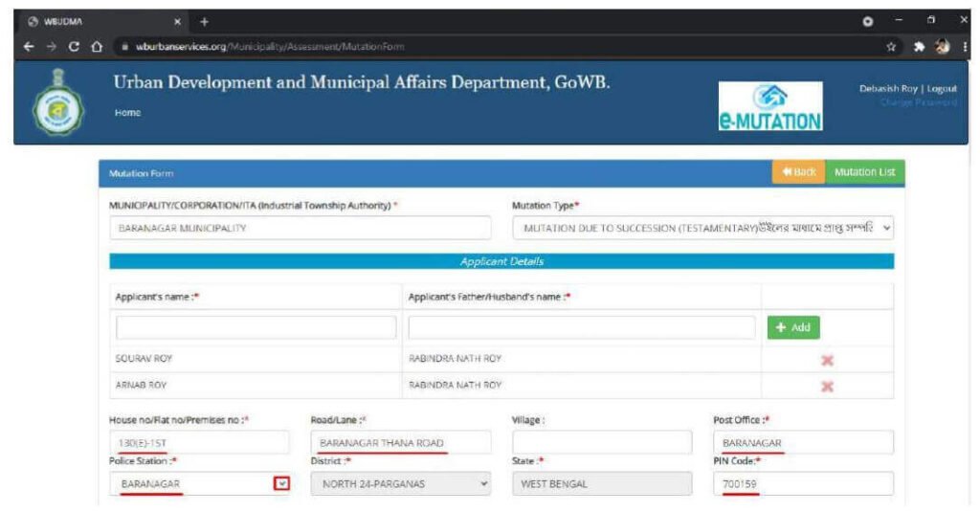Click the State field showing WEST BENGAL
The image size is (980, 511).
pyautogui.click(x=602, y=483)
